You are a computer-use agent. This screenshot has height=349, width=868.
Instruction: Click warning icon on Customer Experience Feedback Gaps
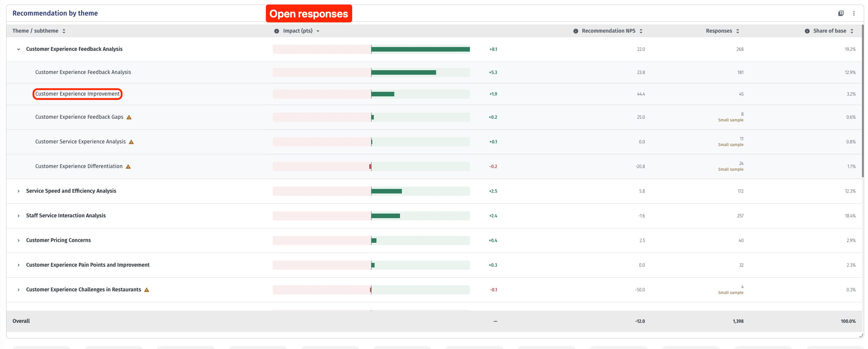click(x=129, y=117)
